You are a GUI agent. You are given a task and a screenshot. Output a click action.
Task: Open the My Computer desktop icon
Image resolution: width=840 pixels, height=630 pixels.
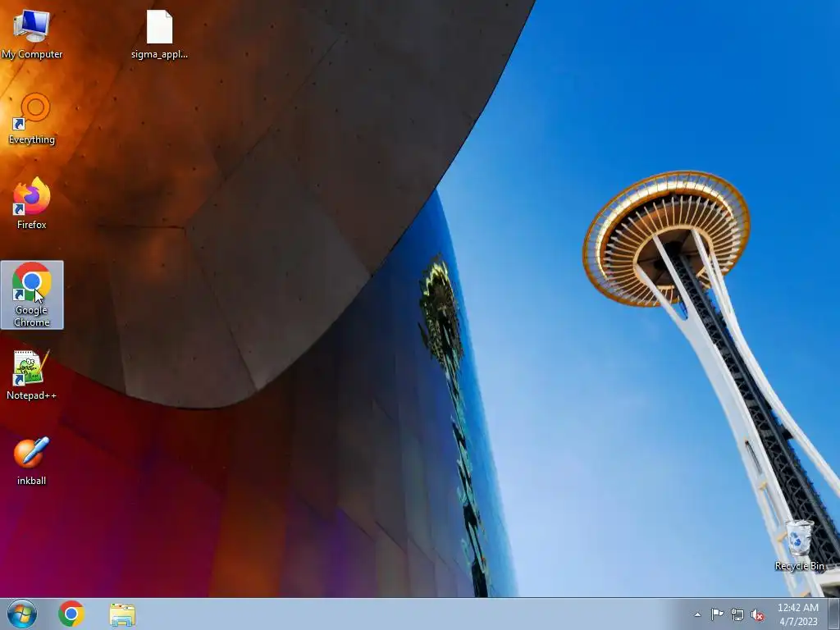[32, 34]
